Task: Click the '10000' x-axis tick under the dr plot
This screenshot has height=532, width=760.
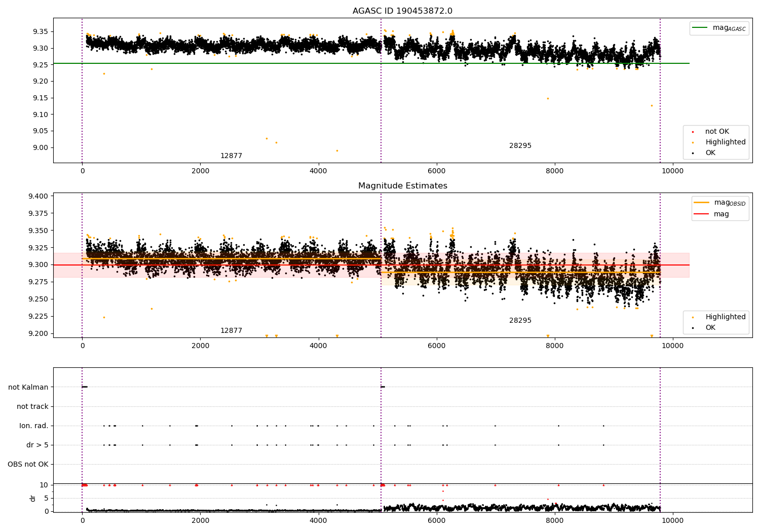Action: 672,520
